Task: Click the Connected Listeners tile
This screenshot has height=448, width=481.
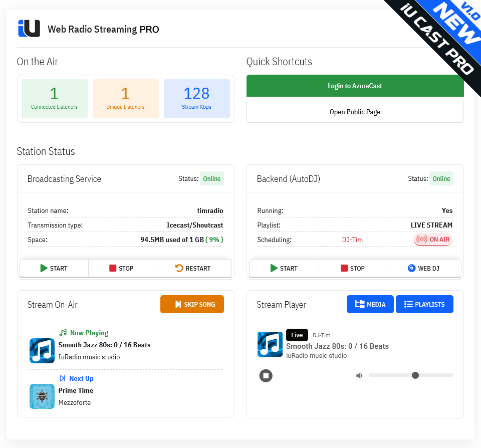Action: pos(54,99)
